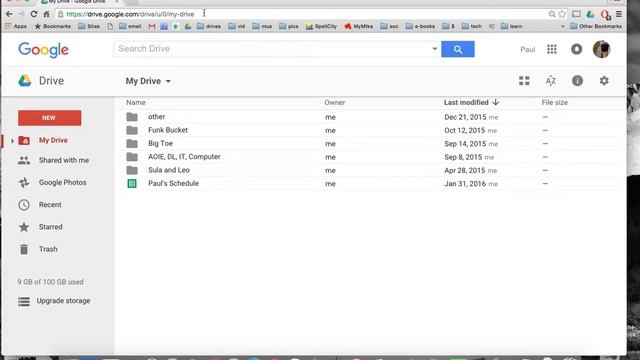Select the AOIE, DL, IT, Computer folder

[184, 157]
